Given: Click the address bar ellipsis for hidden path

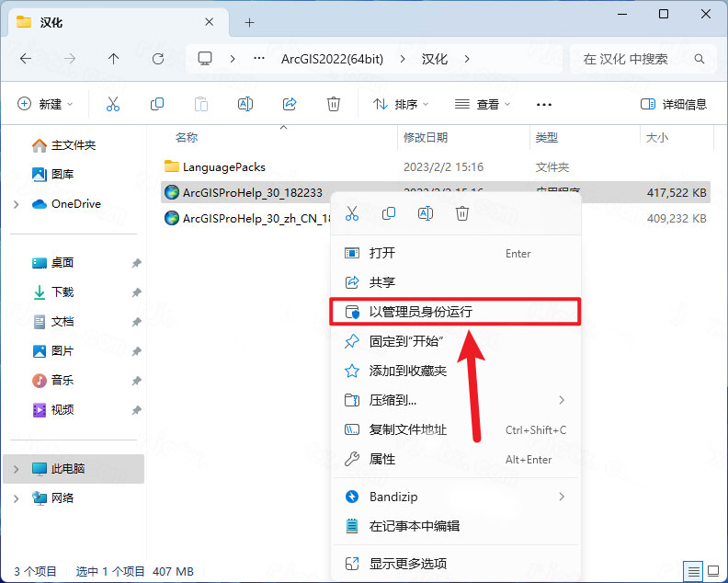Looking at the screenshot, I should 259,59.
